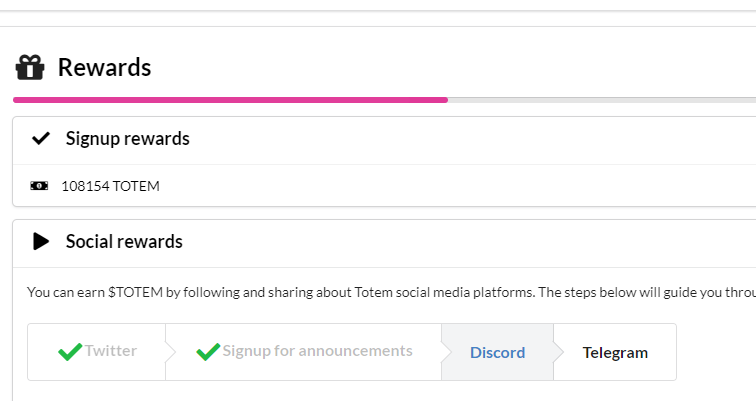Image resolution: width=756 pixels, height=401 pixels.
Task: Click the Signup rewards title text
Action: click(x=127, y=139)
